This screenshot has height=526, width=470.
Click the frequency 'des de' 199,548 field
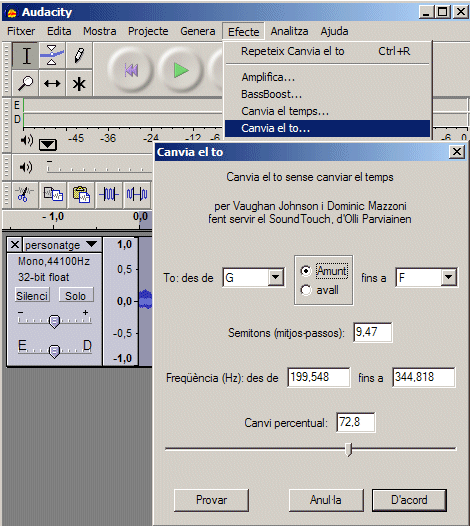tap(319, 377)
